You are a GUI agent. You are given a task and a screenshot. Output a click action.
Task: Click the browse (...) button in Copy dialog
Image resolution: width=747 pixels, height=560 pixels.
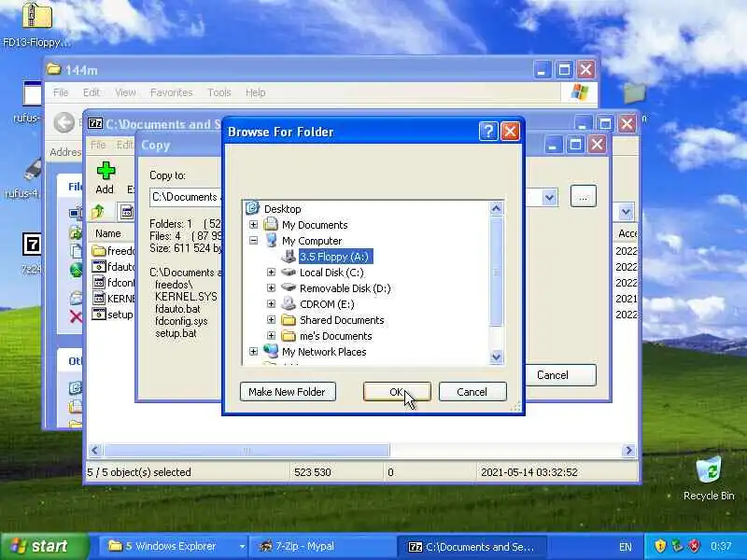click(x=583, y=197)
